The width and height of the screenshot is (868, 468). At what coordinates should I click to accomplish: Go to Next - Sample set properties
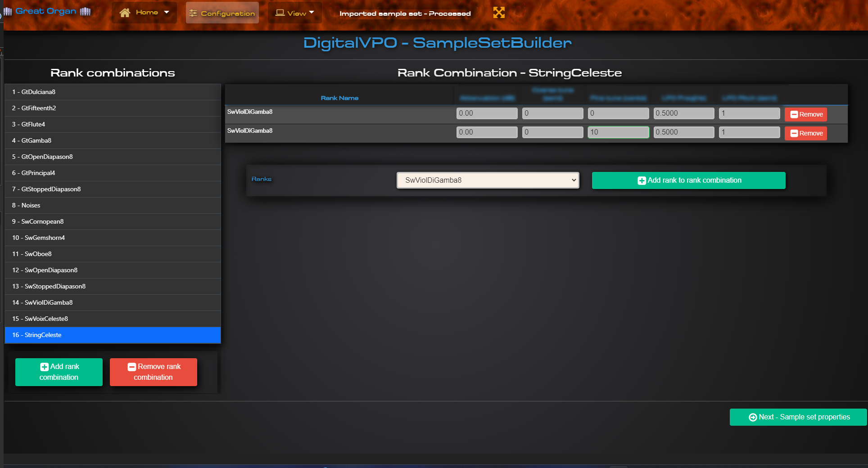click(x=798, y=417)
